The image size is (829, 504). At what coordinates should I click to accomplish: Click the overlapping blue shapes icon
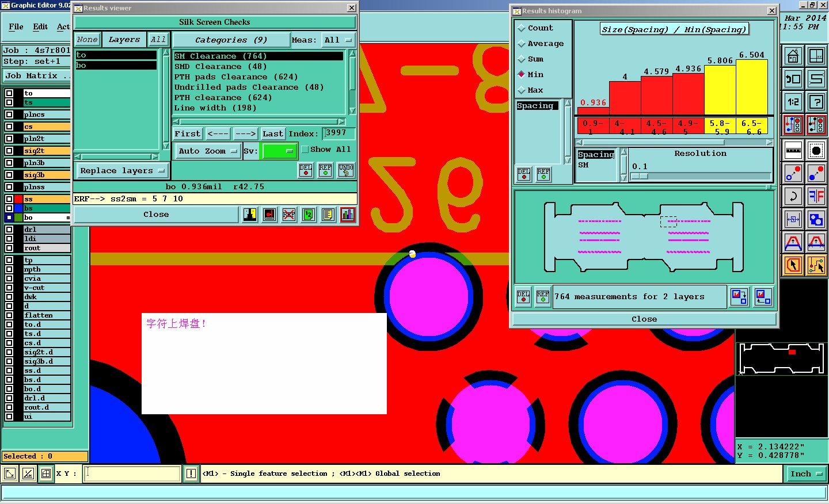coord(816,219)
